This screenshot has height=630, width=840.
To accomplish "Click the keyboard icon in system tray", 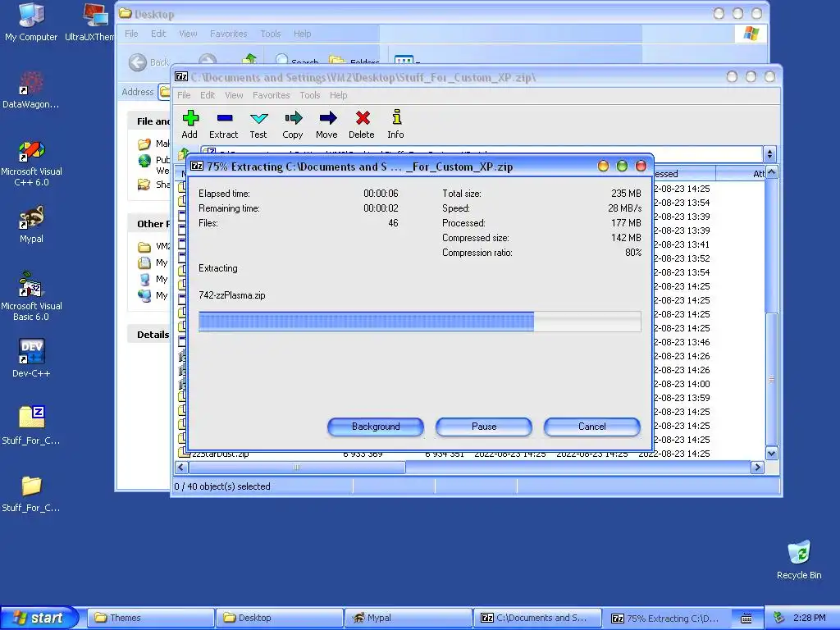I will point(746,619).
